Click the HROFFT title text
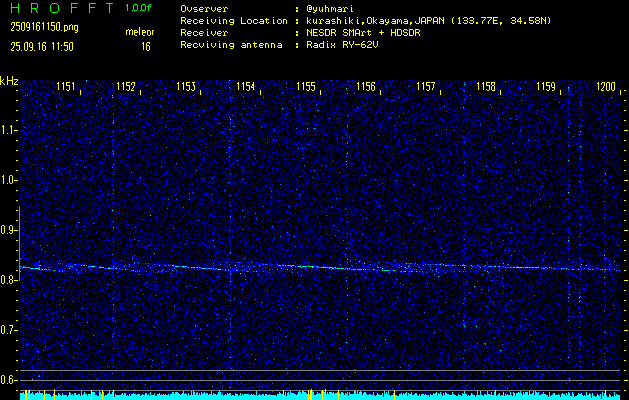Screen dimensions: 629x400 click(62, 8)
